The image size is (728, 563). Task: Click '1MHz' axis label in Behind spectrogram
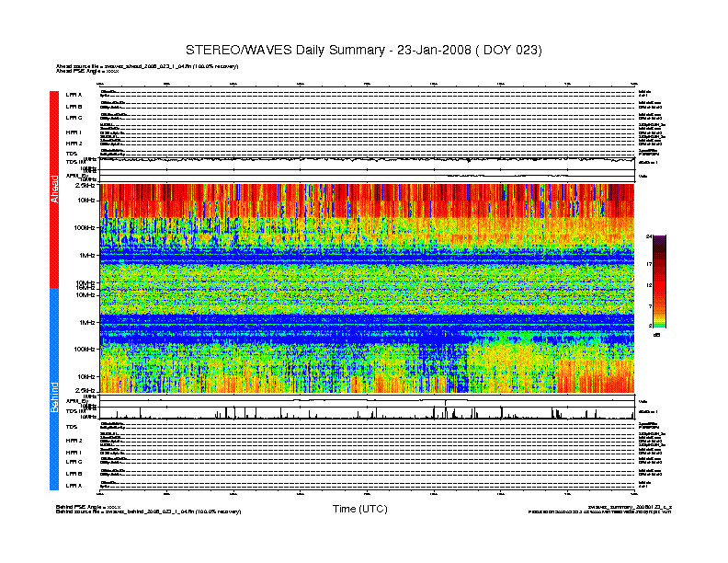tap(87, 322)
